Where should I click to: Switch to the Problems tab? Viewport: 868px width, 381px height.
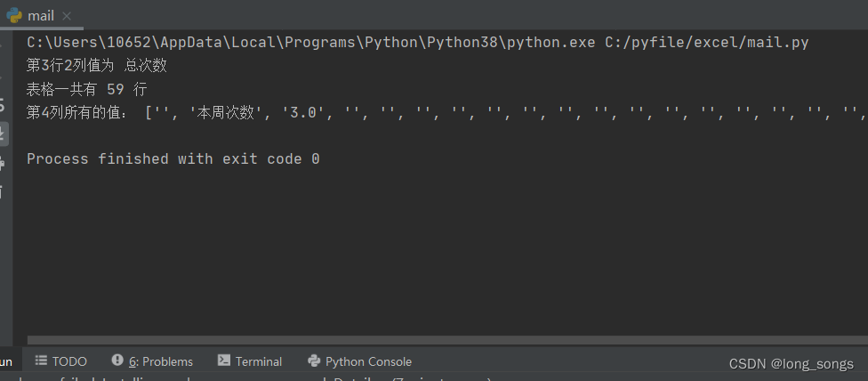coord(160,361)
